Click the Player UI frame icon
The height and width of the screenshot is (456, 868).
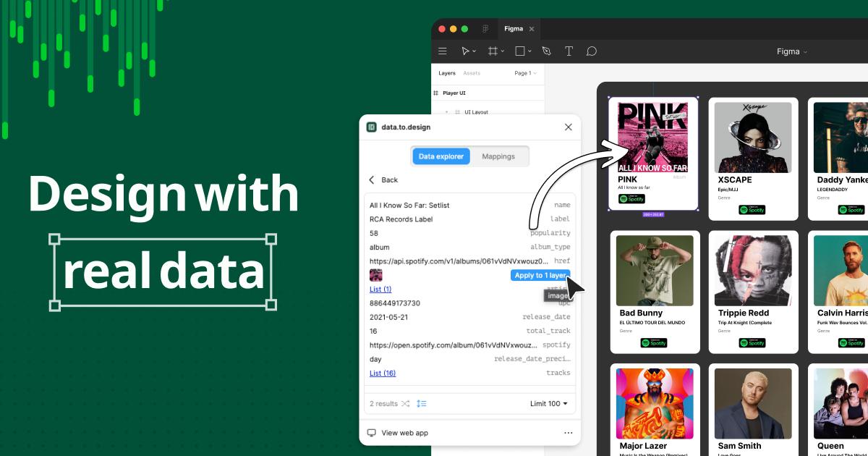(x=435, y=93)
